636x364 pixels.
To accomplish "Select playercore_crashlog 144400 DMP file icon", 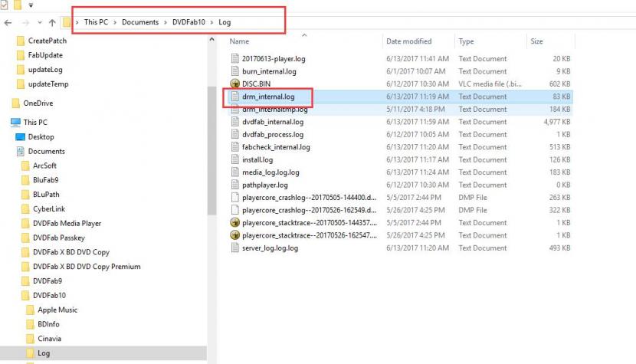I will (234, 197).
